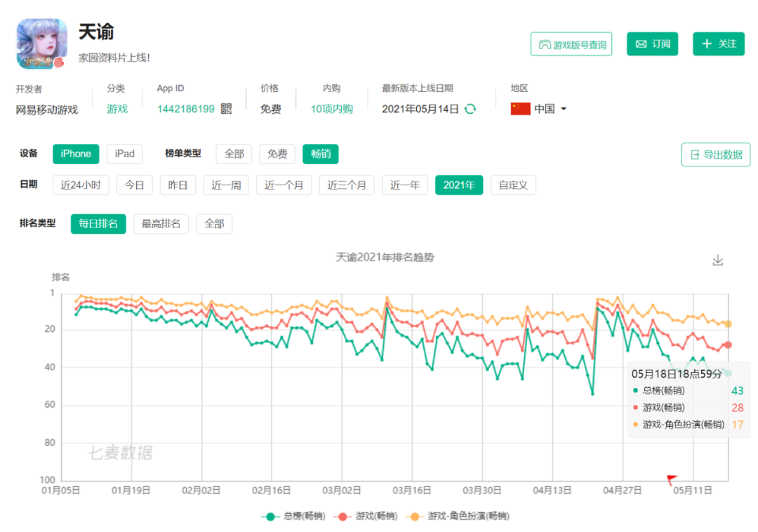This screenshot has width=758, height=532.
Task: Download the chart image via the download icon
Action: [718, 260]
